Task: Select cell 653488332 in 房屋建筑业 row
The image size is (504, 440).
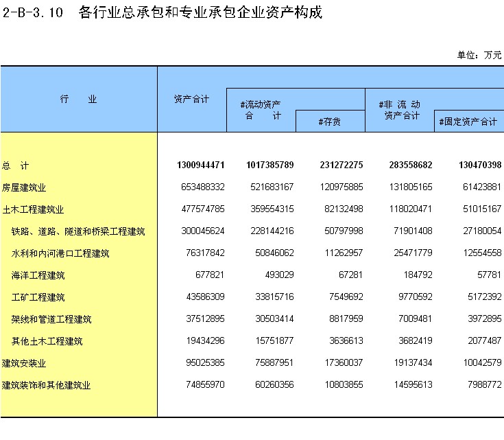Action: point(203,187)
